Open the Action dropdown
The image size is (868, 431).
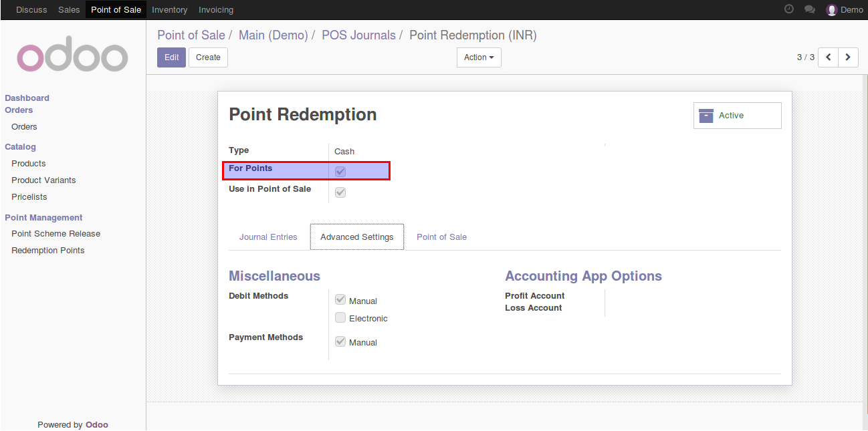pyautogui.click(x=479, y=57)
